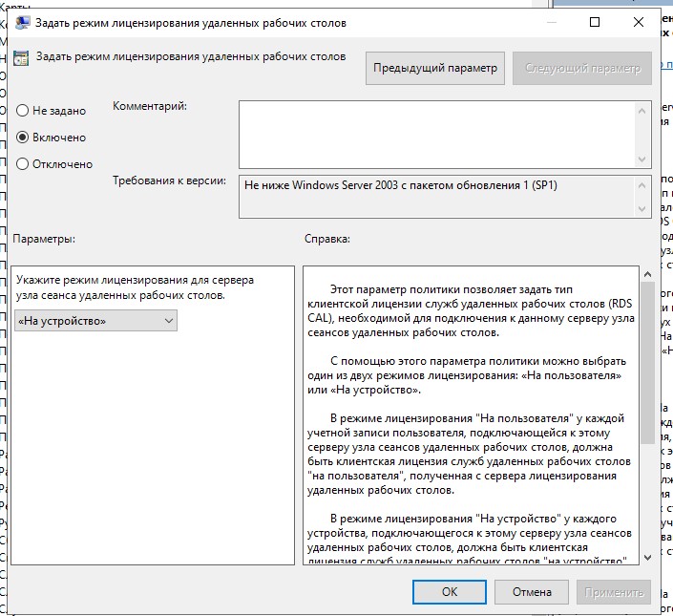Click help paragraph starting "С помощью этого параметра"
The width and height of the screenshot is (673, 616).
click(x=467, y=375)
